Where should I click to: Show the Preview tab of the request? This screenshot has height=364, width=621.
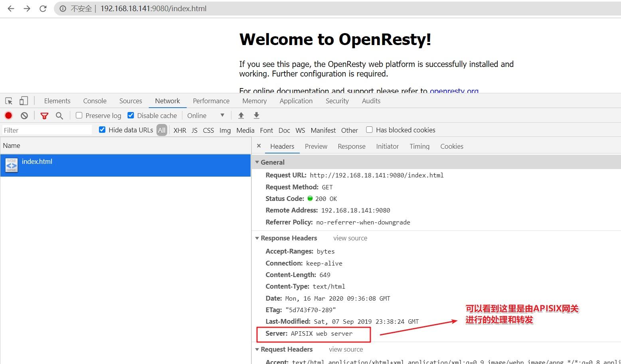(x=316, y=146)
